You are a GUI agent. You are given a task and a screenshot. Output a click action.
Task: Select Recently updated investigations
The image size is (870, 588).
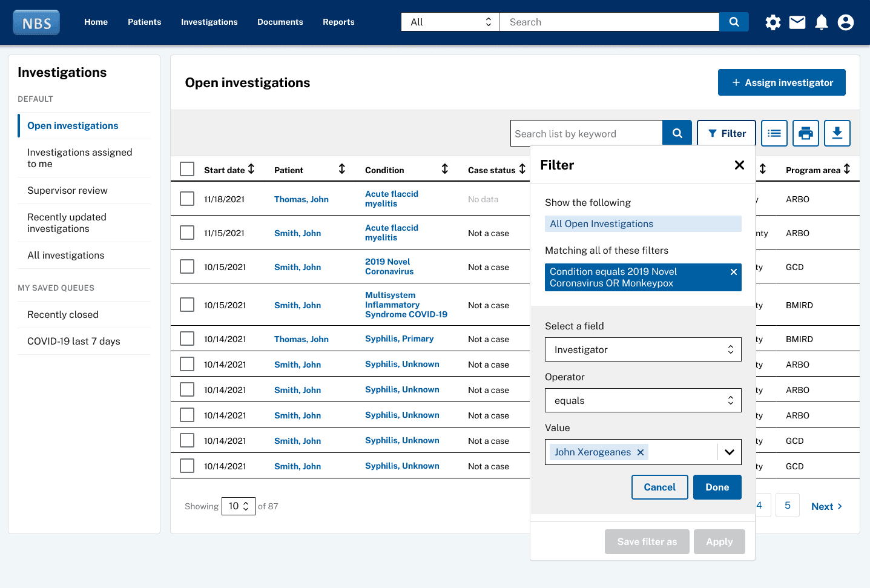click(x=85, y=223)
